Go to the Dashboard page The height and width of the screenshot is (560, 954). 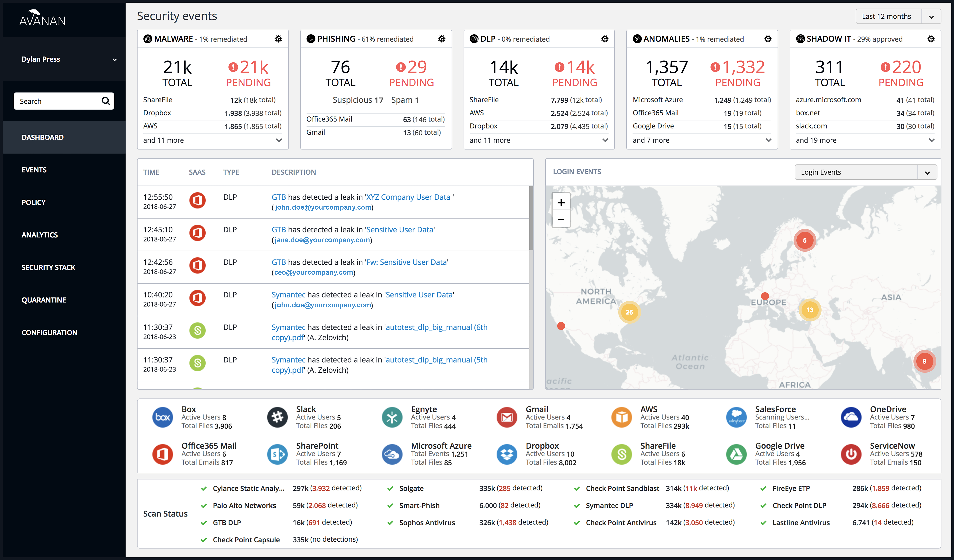(64, 137)
